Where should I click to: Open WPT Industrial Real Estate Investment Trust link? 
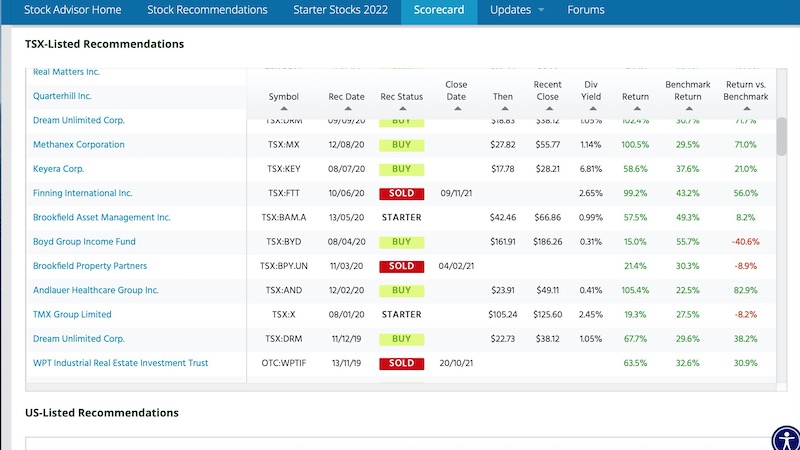(120, 363)
